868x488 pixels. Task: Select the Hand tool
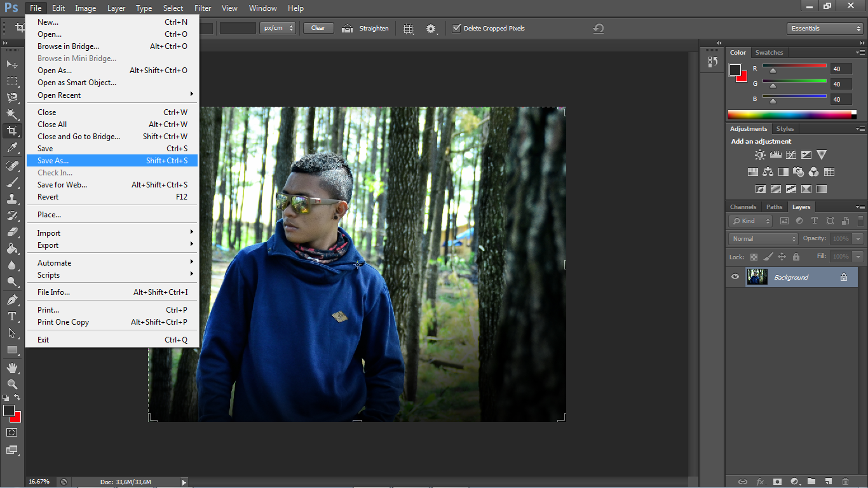[x=12, y=368]
